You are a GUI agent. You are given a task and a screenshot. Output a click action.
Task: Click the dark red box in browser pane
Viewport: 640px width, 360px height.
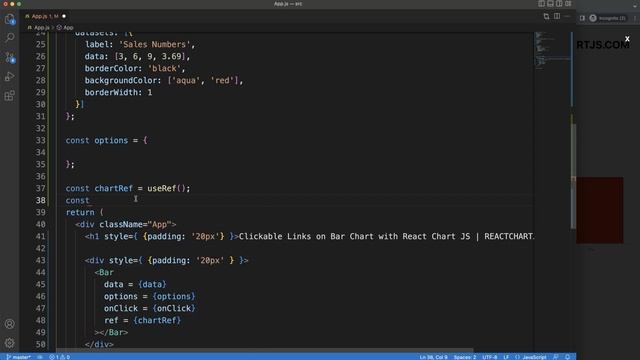click(x=600, y=210)
